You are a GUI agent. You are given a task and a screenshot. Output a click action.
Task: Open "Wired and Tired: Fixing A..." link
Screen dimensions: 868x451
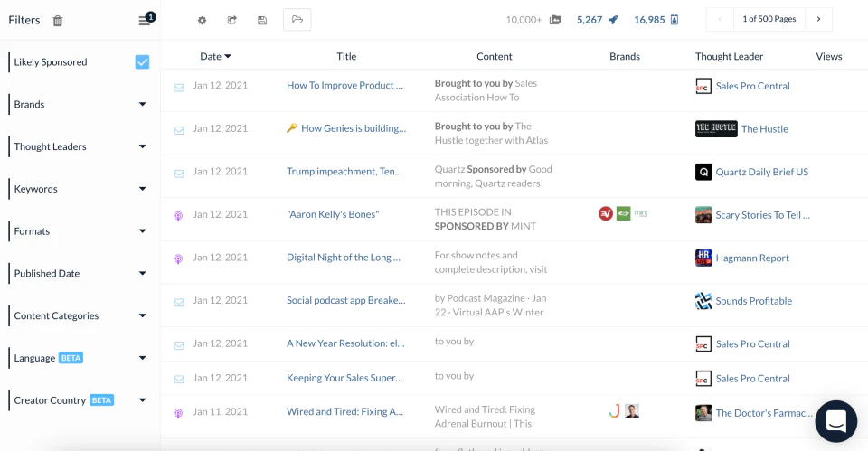[x=344, y=412]
